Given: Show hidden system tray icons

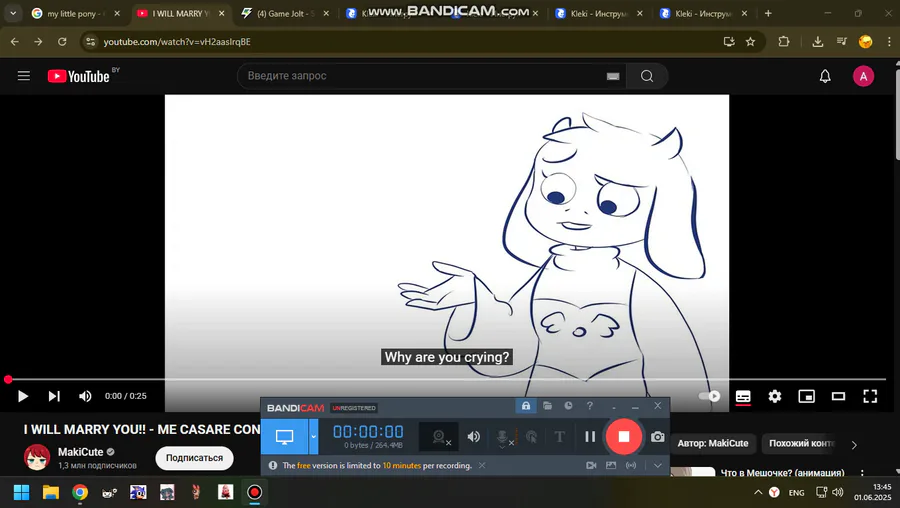Looking at the screenshot, I should (x=758, y=492).
